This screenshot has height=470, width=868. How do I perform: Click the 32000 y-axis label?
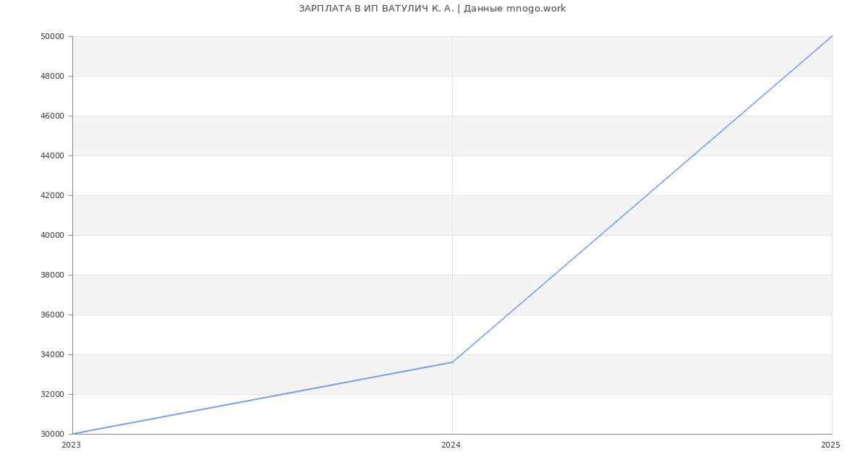[52, 394]
